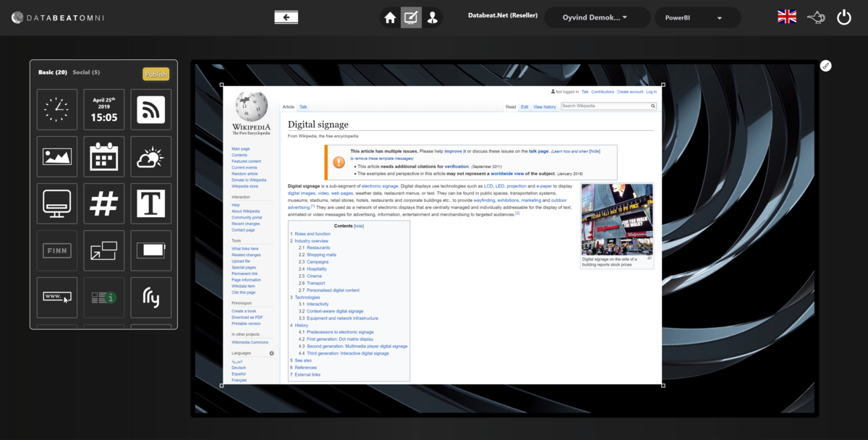This screenshot has width=868, height=440.
Task: Select the hashtag widget icon
Action: click(x=103, y=203)
